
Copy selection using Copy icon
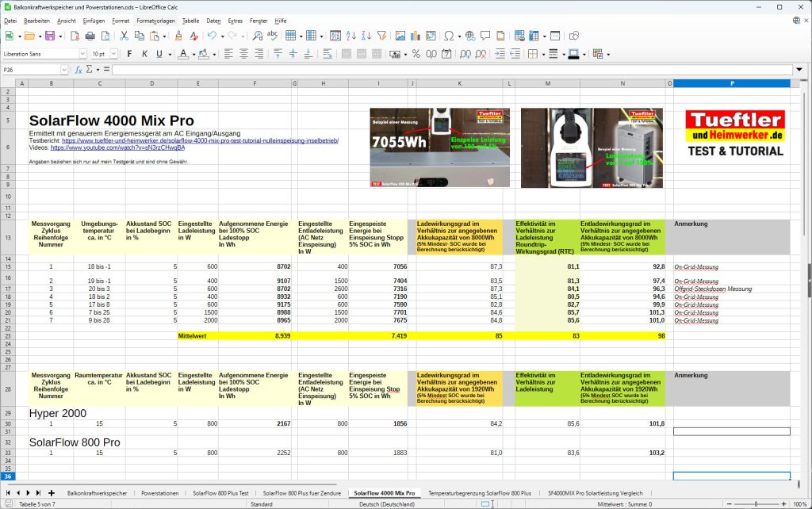click(140, 36)
